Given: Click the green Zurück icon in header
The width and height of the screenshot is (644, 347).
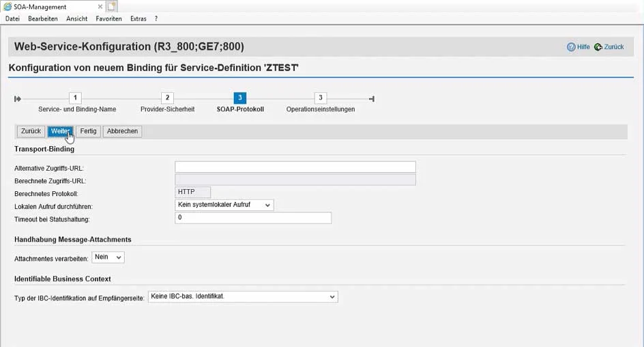Looking at the screenshot, I should (598, 47).
